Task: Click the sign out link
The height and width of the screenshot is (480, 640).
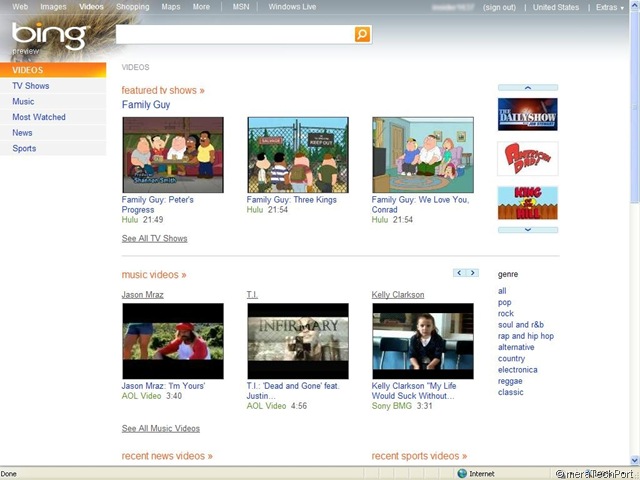Action: (499, 7)
